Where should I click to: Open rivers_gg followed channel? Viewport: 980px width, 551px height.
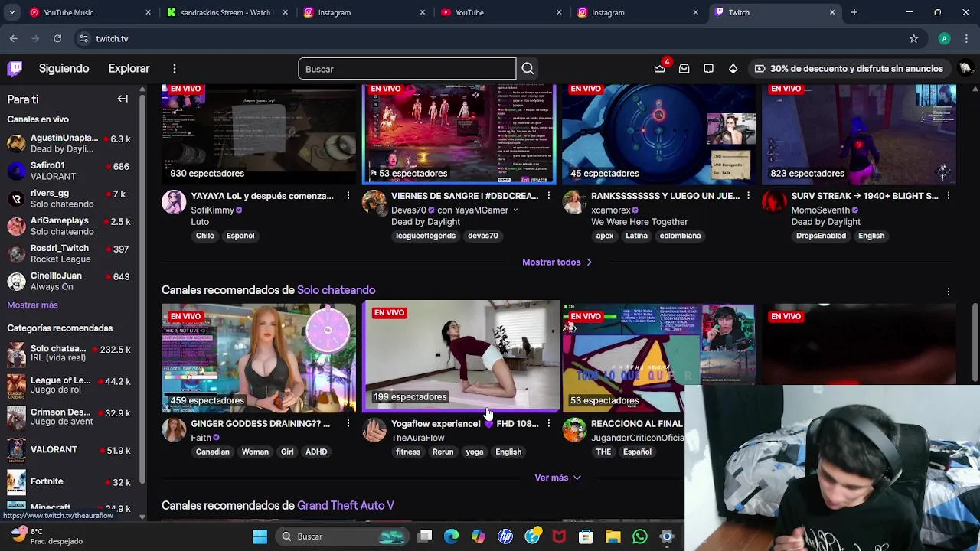[x=70, y=198]
